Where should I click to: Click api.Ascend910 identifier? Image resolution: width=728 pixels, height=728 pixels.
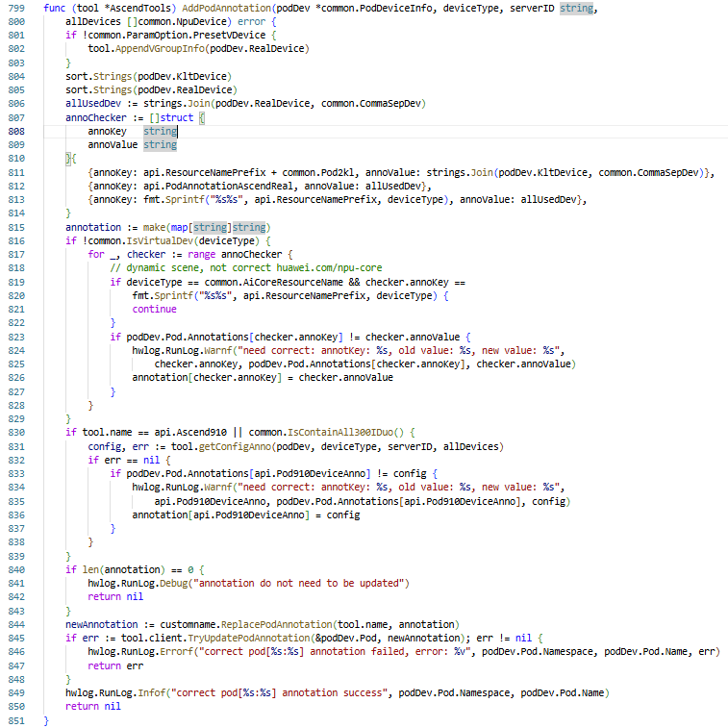coord(190,432)
